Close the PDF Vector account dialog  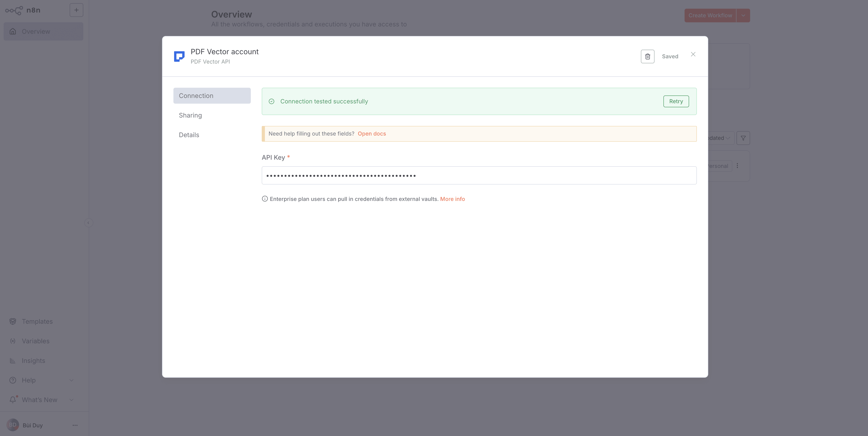pyautogui.click(x=693, y=54)
